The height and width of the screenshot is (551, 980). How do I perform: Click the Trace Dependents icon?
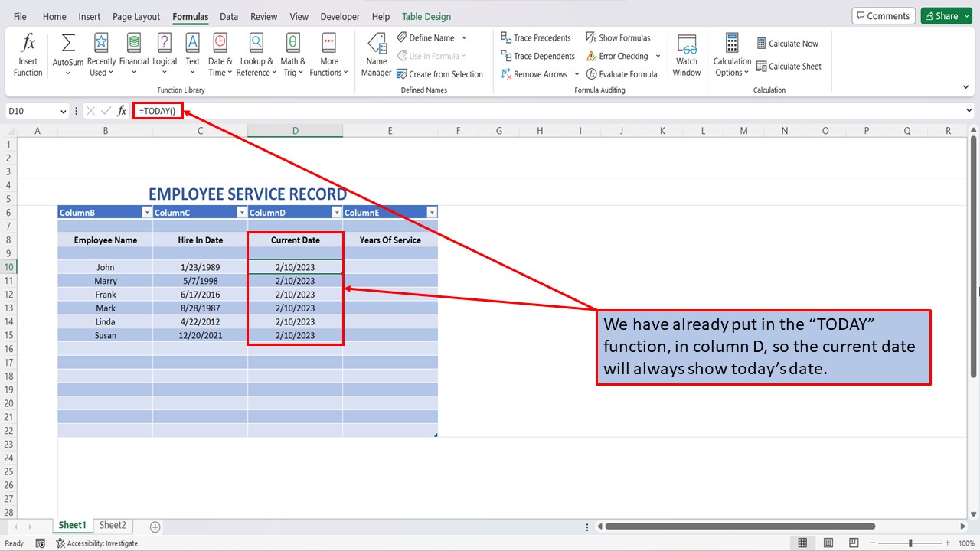(538, 55)
